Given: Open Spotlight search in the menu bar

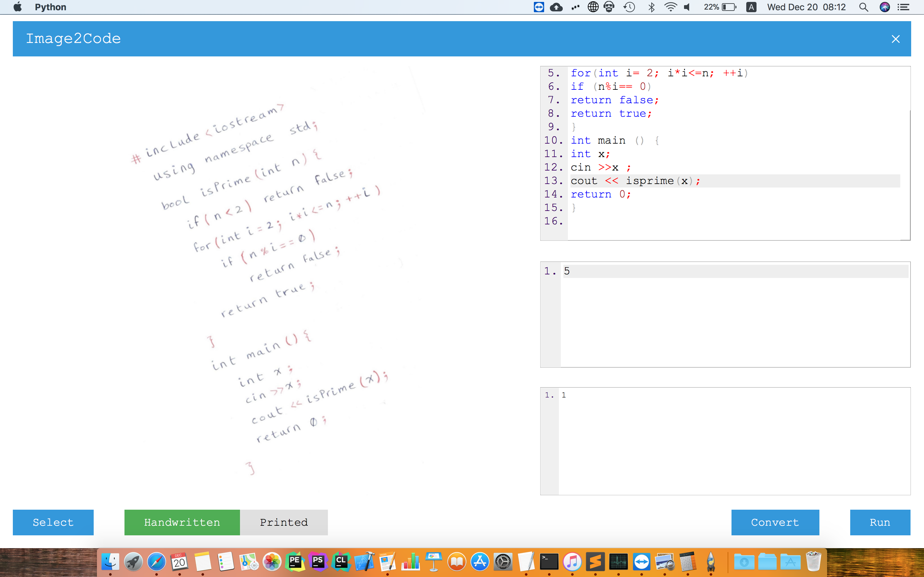Looking at the screenshot, I should click(x=863, y=7).
